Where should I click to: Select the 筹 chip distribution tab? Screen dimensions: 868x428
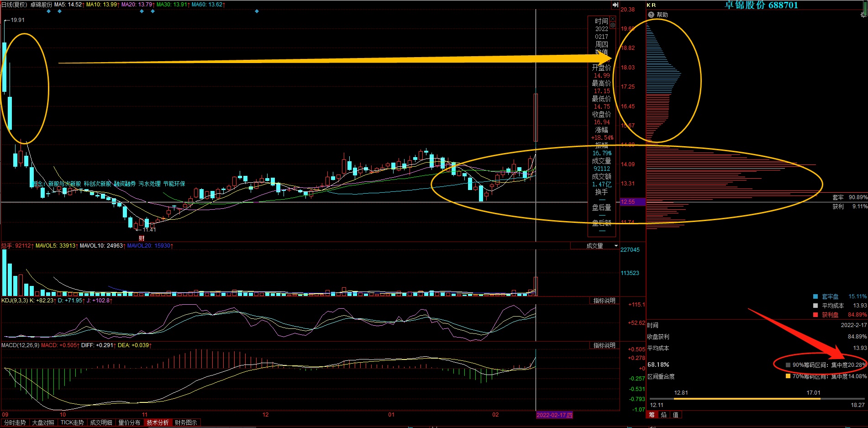652,415
